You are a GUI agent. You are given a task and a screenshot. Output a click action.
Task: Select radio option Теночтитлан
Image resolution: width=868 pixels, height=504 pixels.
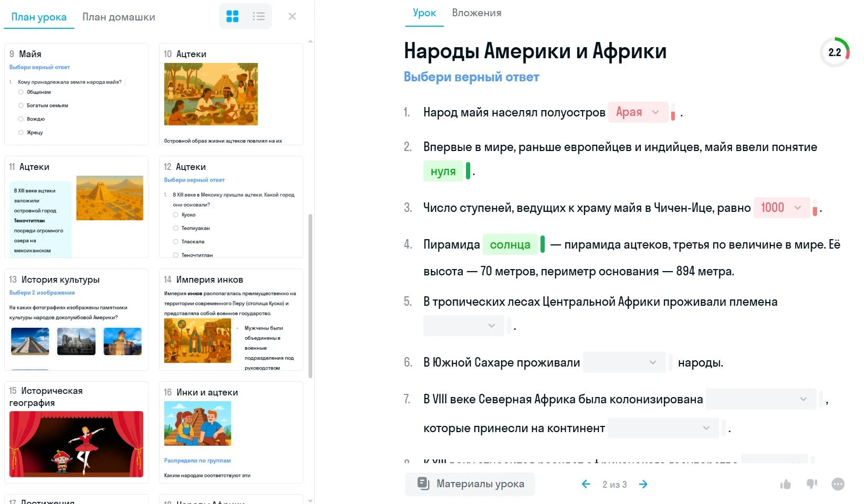176,255
